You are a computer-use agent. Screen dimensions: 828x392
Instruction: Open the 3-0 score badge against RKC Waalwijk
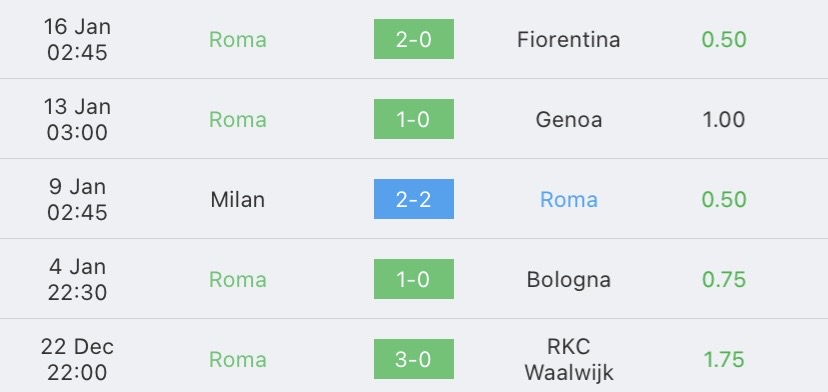click(x=413, y=359)
